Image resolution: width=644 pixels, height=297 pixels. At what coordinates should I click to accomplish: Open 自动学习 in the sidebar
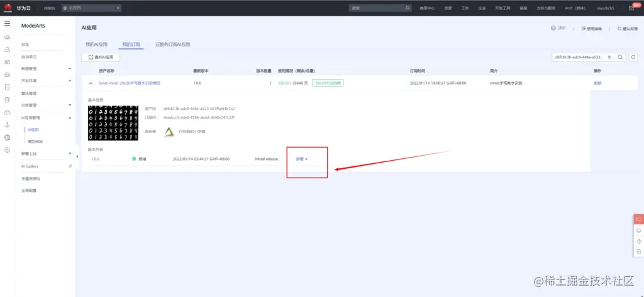pyautogui.click(x=29, y=57)
